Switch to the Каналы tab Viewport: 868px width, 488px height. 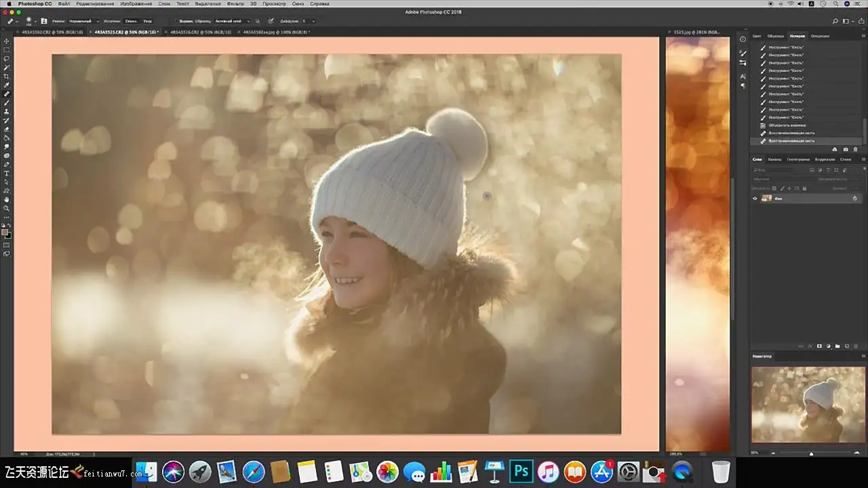coord(774,159)
